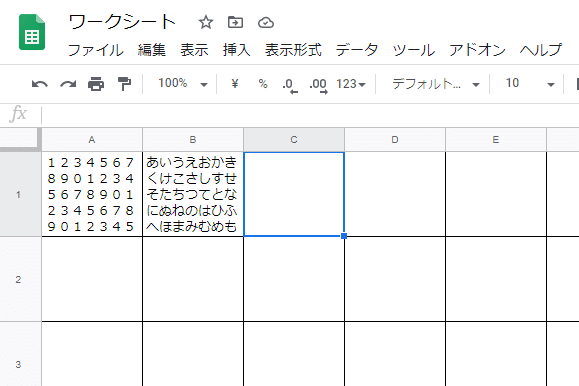Open the ツール menu
579x386 pixels.
coord(414,50)
